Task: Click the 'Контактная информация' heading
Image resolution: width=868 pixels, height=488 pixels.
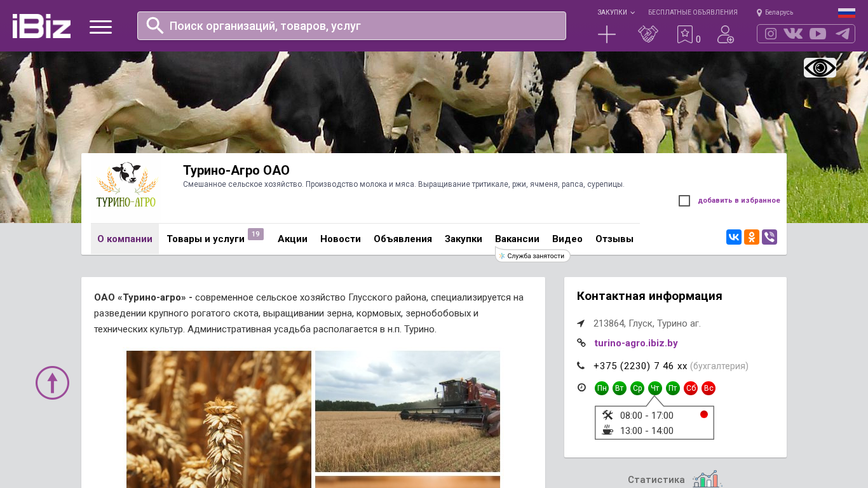Action: pos(649,296)
